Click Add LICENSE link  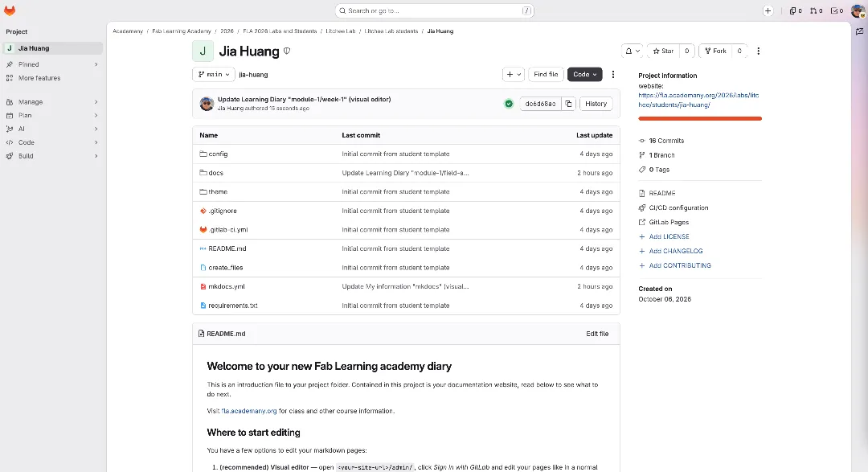(669, 236)
